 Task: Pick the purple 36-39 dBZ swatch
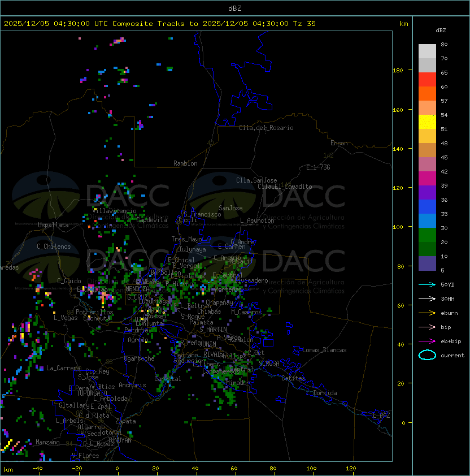(427, 192)
